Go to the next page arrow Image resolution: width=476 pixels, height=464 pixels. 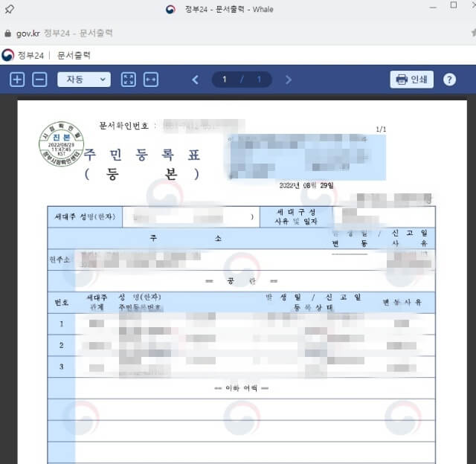point(289,80)
